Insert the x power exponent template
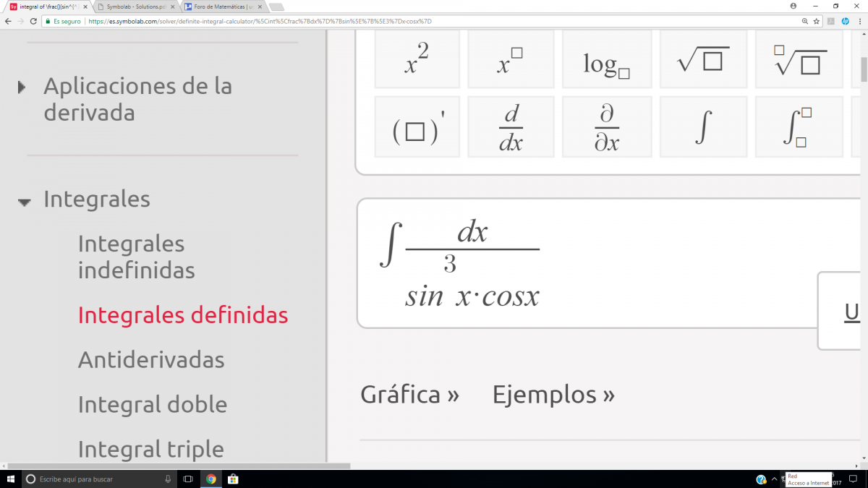This screenshot has height=488, width=868. (x=511, y=59)
